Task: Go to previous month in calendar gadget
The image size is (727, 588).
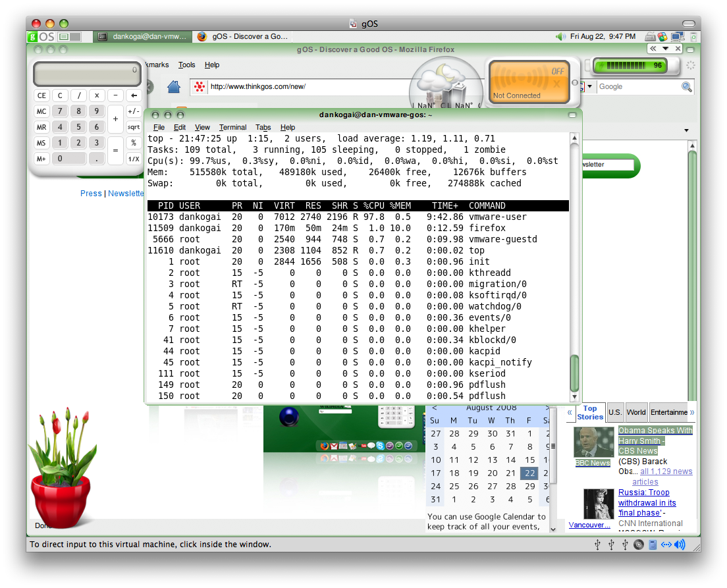Action: click(x=435, y=408)
